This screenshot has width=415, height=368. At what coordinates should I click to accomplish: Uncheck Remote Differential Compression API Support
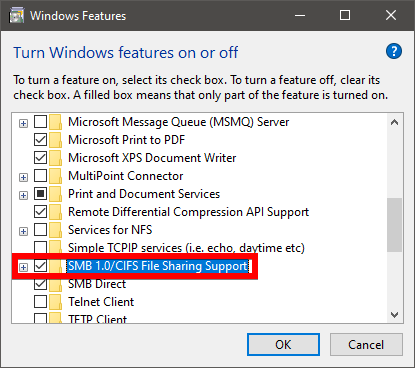click(x=40, y=212)
